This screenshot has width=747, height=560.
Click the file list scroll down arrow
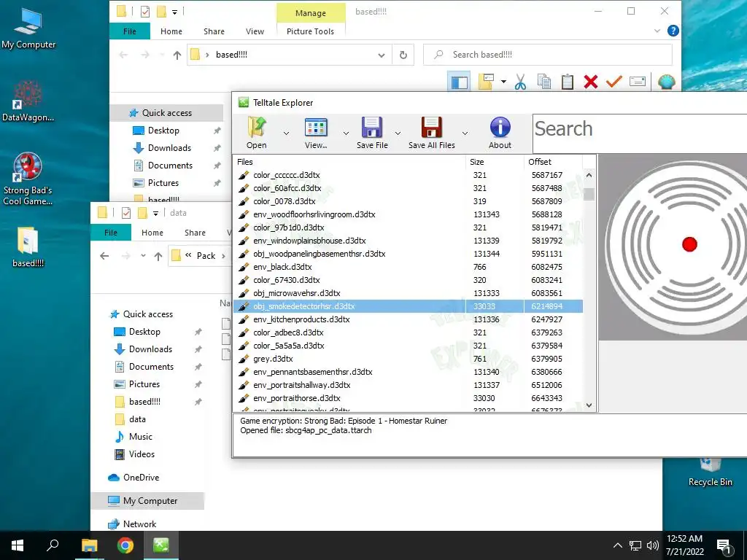(x=589, y=405)
